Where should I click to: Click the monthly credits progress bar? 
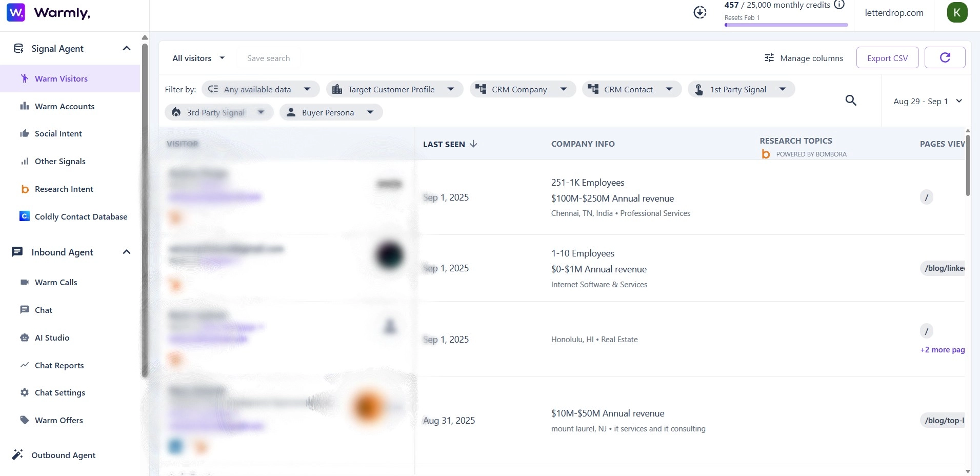(x=786, y=25)
